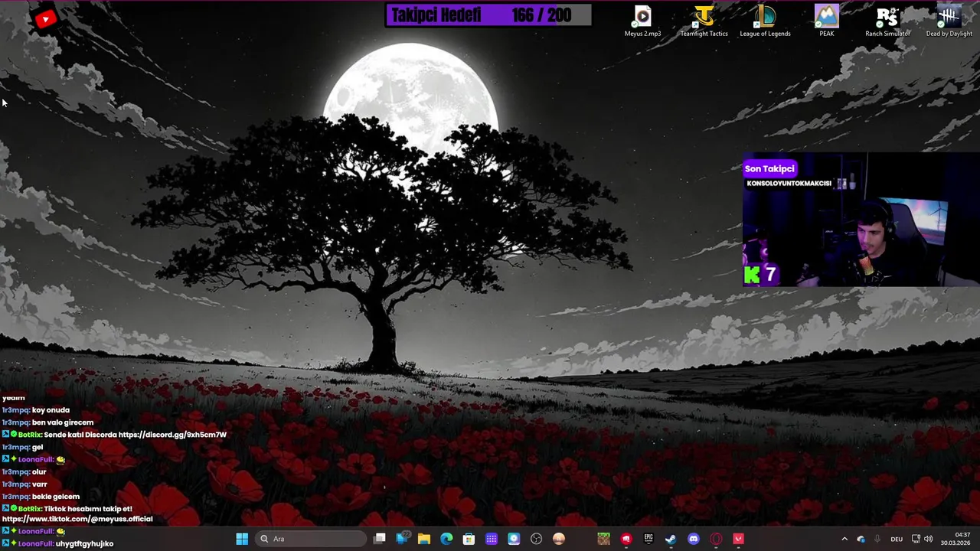Open the volume control in the tray
The image size is (980, 551).
pyautogui.click(x=929, y=539)
